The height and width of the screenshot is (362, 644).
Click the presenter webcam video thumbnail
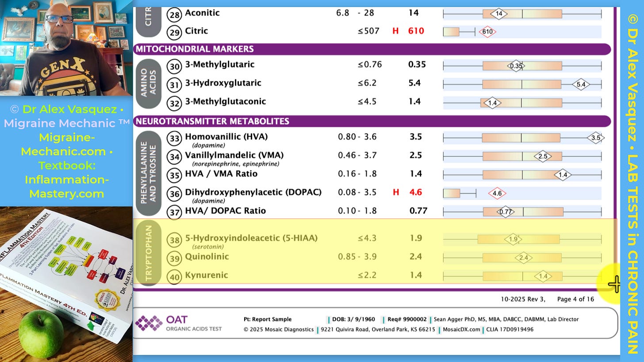(66, 48)
